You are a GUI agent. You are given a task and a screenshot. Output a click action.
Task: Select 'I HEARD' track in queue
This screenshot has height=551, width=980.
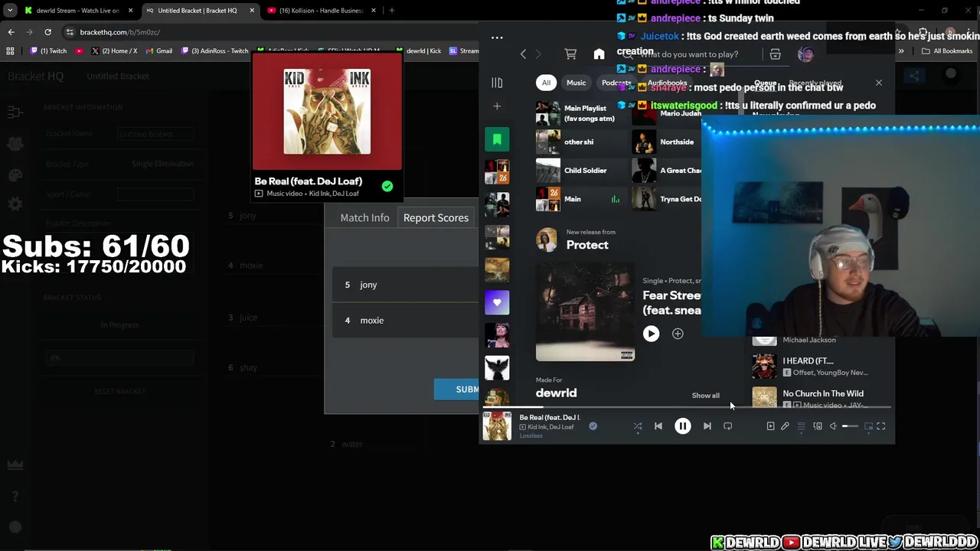click(x=819, y=367)
